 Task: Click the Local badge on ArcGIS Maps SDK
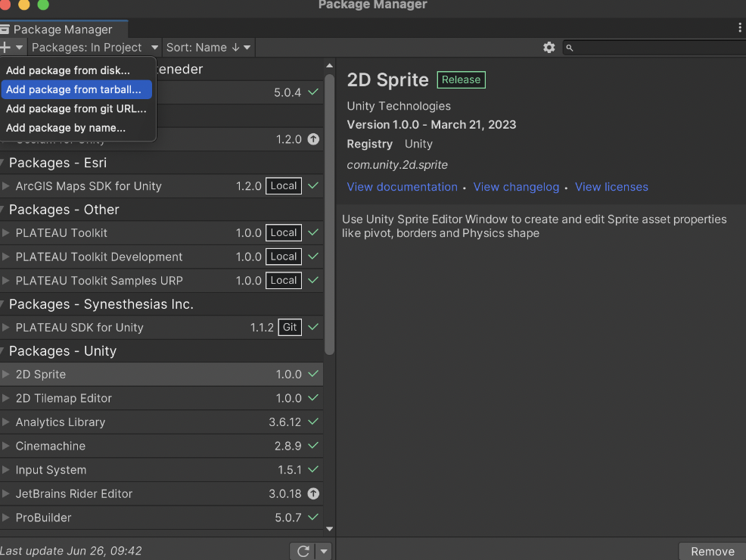click(x=284, y=186)
